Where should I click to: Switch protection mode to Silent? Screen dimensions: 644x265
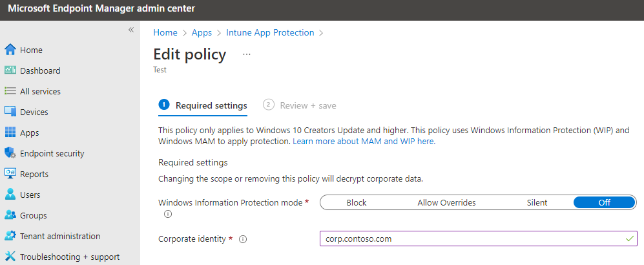[537, 202]
